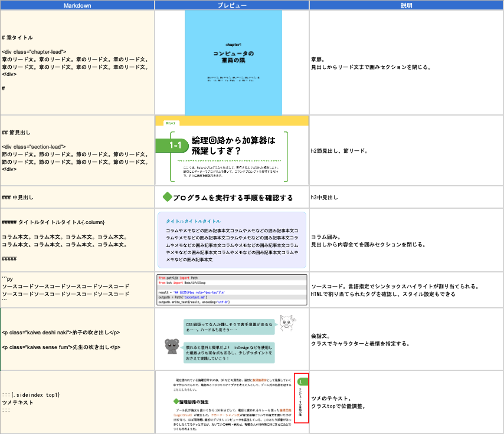Click the blue chapter cover preview image
Screen dimensions: 504x434
point(233,63)
